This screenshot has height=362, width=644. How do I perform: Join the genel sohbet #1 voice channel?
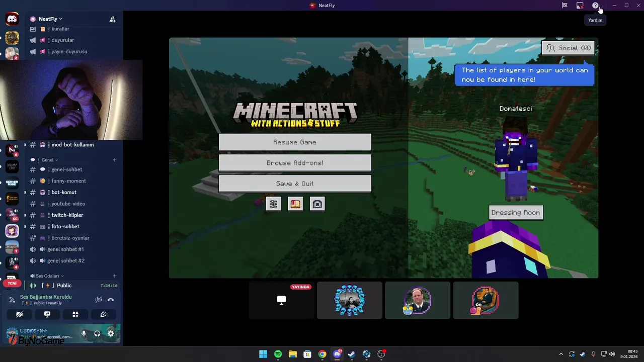tap(72, 249)
